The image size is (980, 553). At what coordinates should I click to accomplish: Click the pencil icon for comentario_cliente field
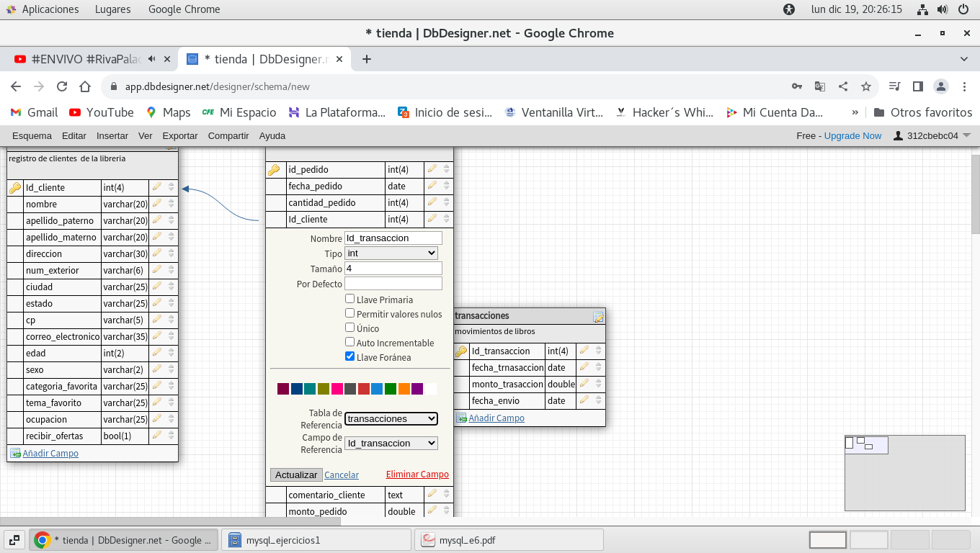click(432, 494)
